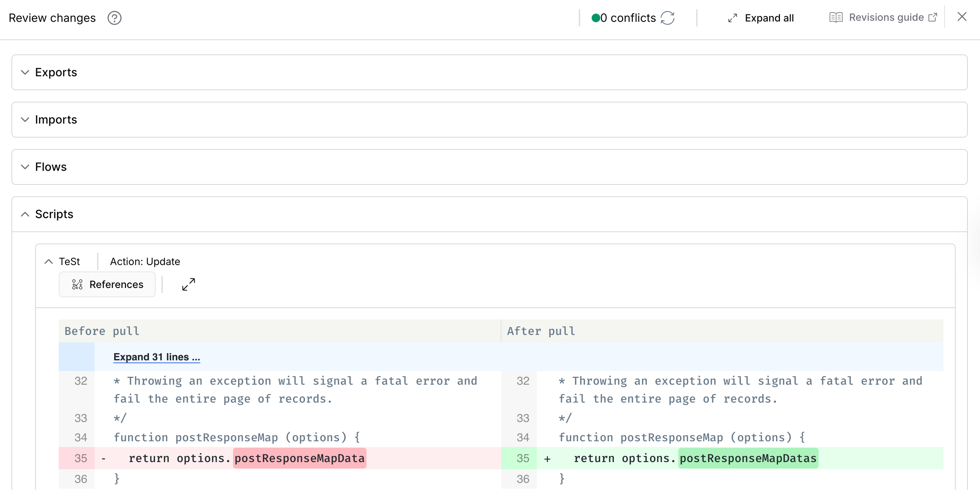Click the Action: Update label

tap(145, 261)
